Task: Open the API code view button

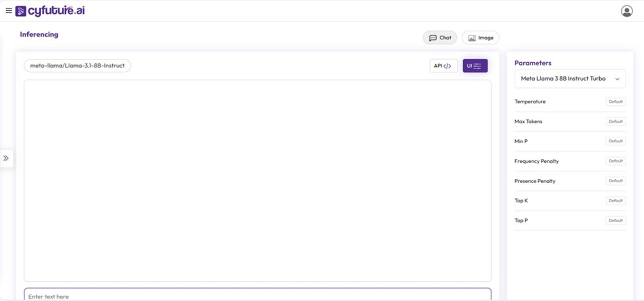Action: point(443,66)
